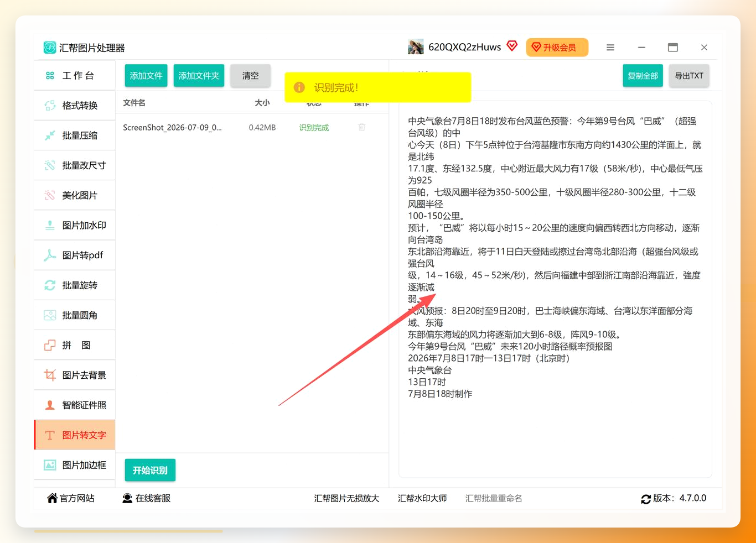Click the 汇帮图片处理器 app logo

[50, 48]
